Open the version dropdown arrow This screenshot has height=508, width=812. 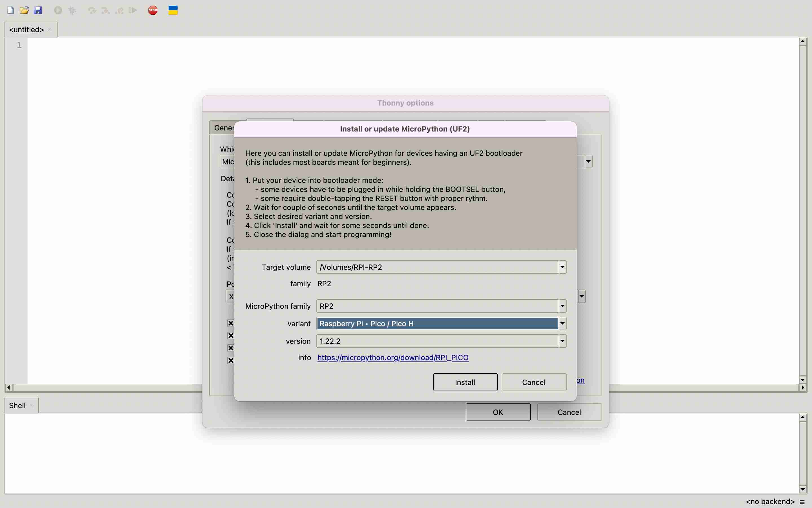563,341
